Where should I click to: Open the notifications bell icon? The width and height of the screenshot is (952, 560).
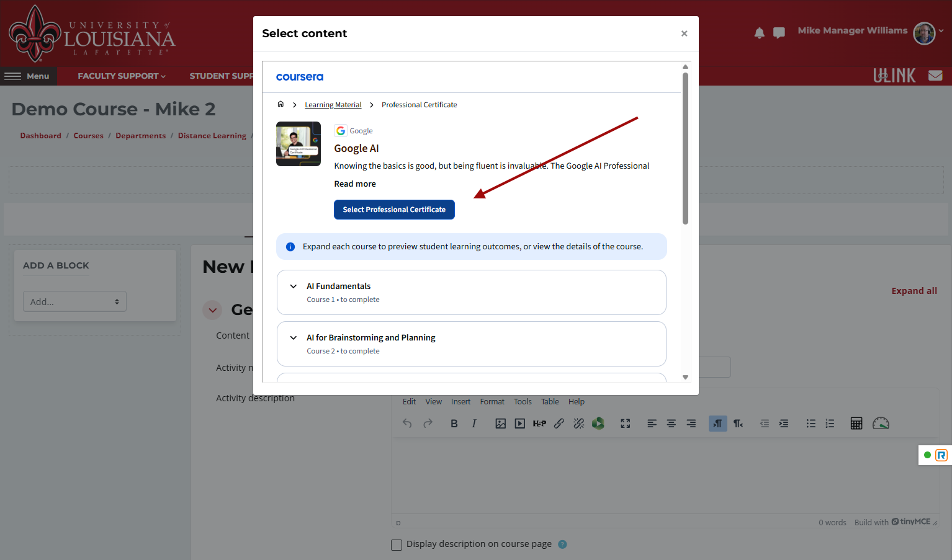coord(759,33)
